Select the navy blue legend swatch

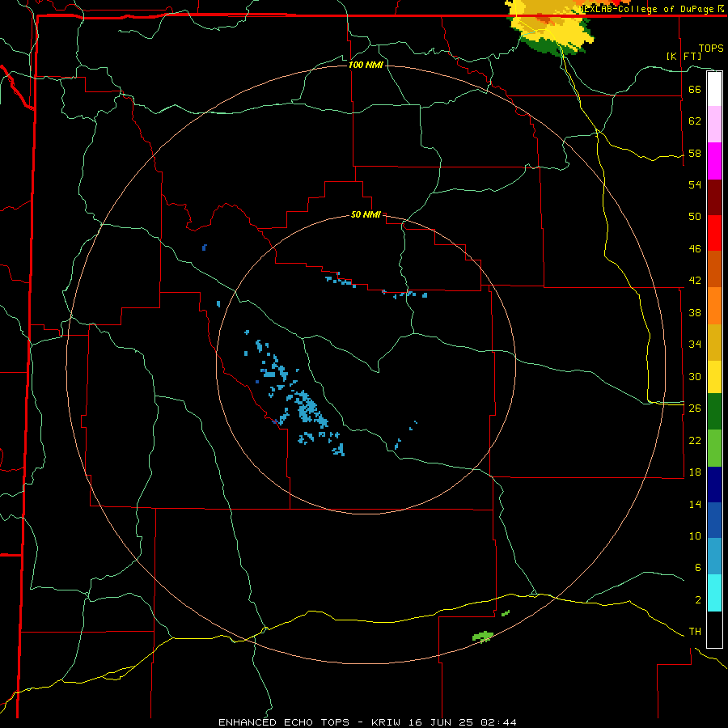[x=714, y=485]
